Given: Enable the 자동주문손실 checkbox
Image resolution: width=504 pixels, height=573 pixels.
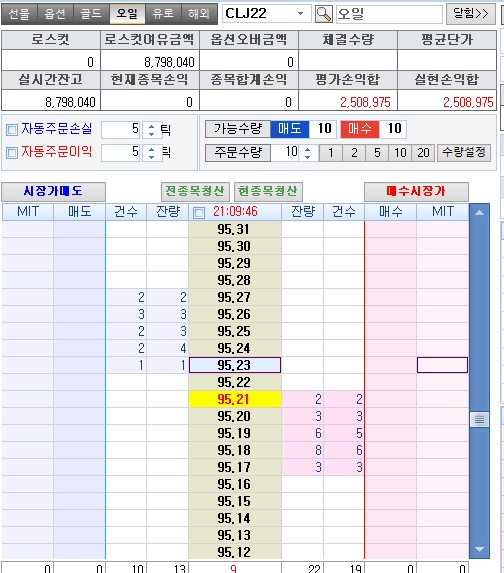Looking at the screenshot, I should [12, 129].
